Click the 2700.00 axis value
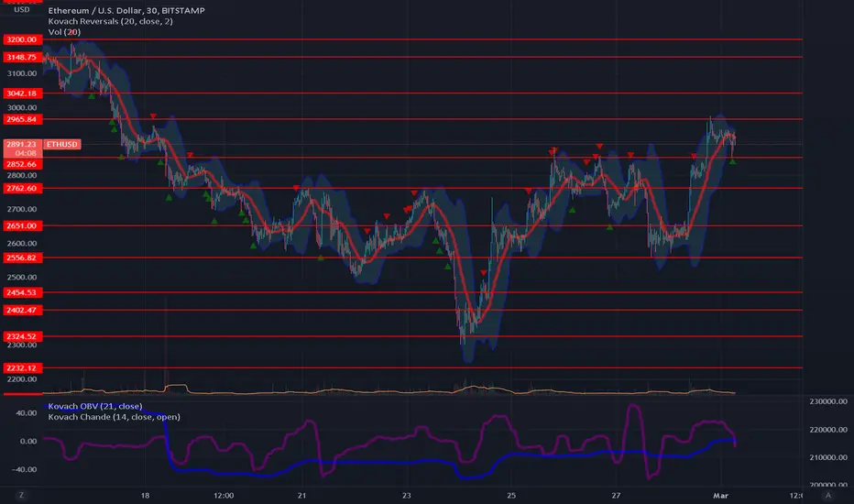The height and width of the screenshot is (504, 854). coord(22,209)
